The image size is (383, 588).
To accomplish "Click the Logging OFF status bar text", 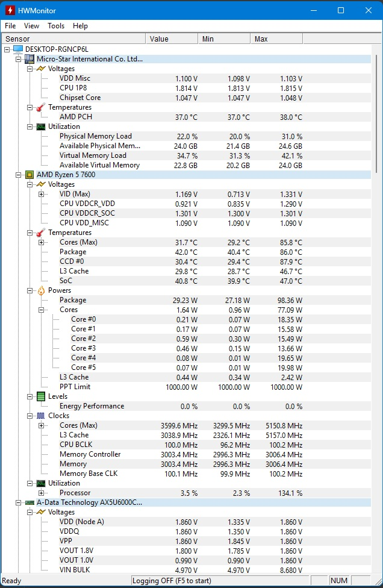I will [x=172, y=581].
